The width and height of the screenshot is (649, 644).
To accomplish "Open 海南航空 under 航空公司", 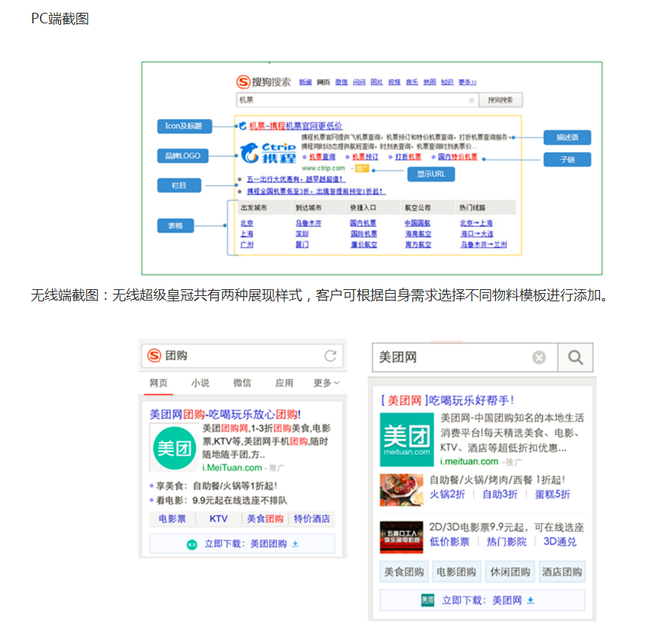I will click(418, 234).
